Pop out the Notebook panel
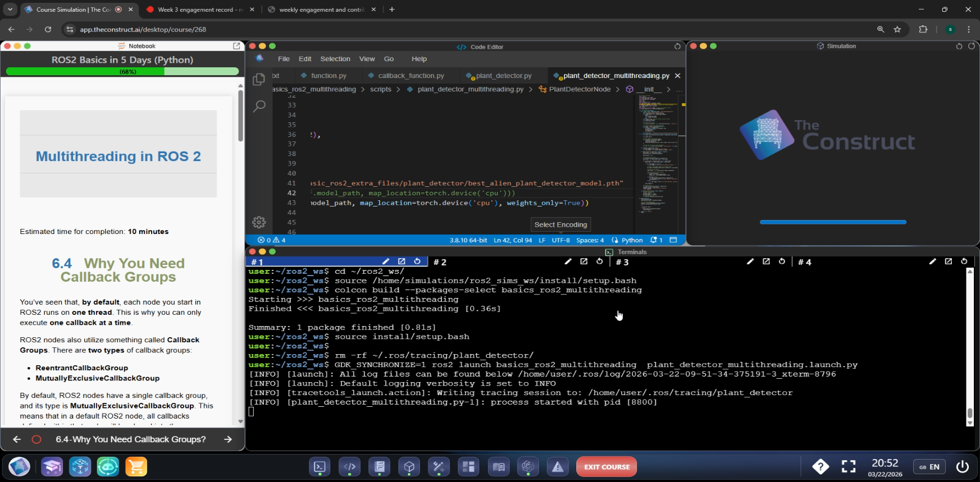The height and width of the screenshot is (482, 980). click(236, 46)
